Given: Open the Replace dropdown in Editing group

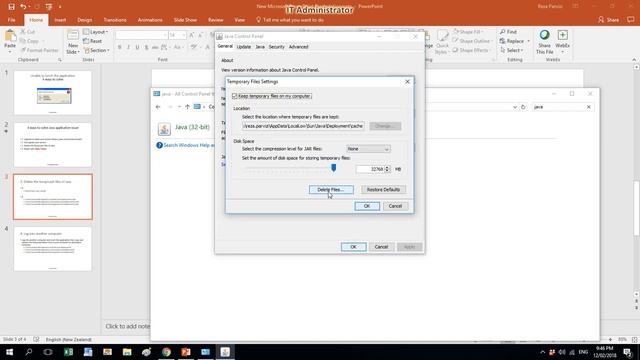Looking at the screenshot, I should (515, 41).
